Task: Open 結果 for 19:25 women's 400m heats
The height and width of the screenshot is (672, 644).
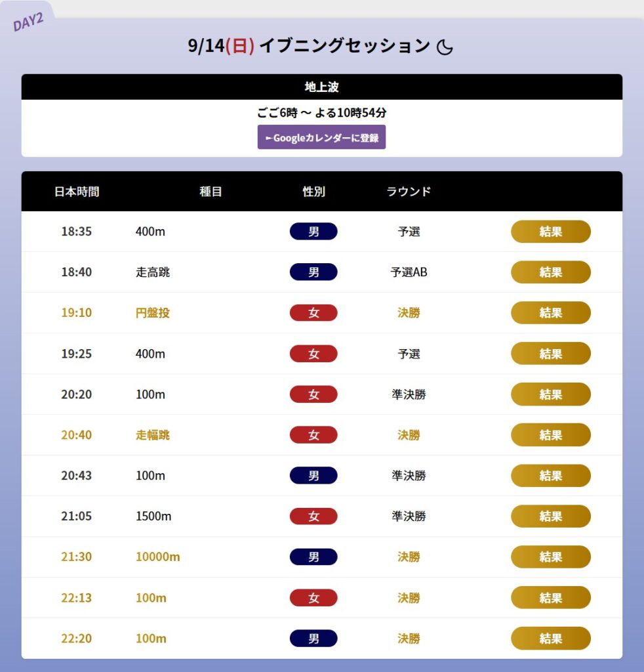Action: [x=551, y=354]
